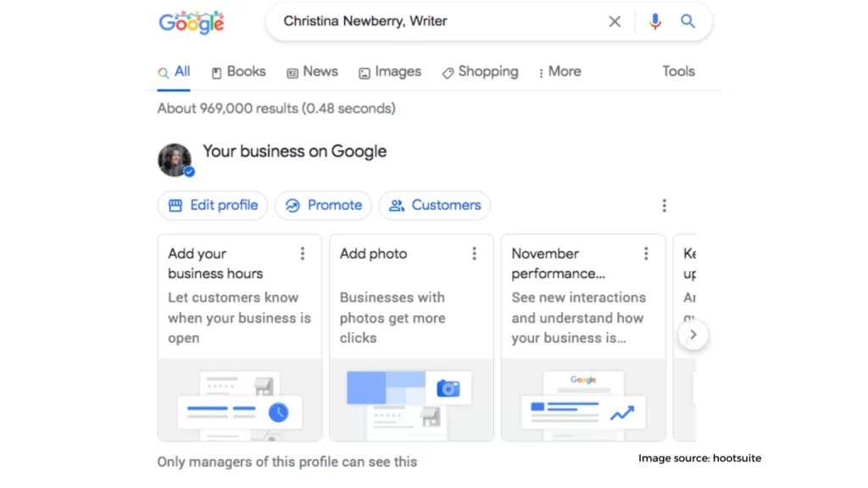Click the blue magnifier search icon
Image resolution: width=868 pixels, height=488 pixels.
(687, 21)
